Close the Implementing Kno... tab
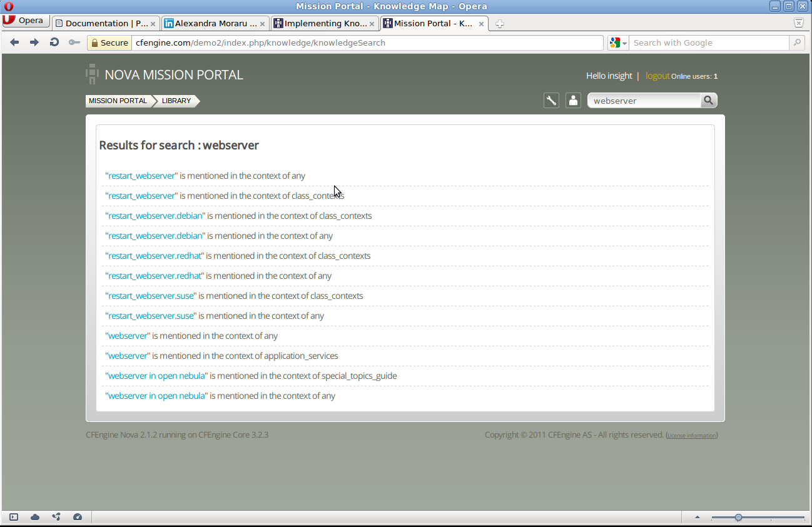The height and width of the screenshot is (527, 812). tap(372, 24)
